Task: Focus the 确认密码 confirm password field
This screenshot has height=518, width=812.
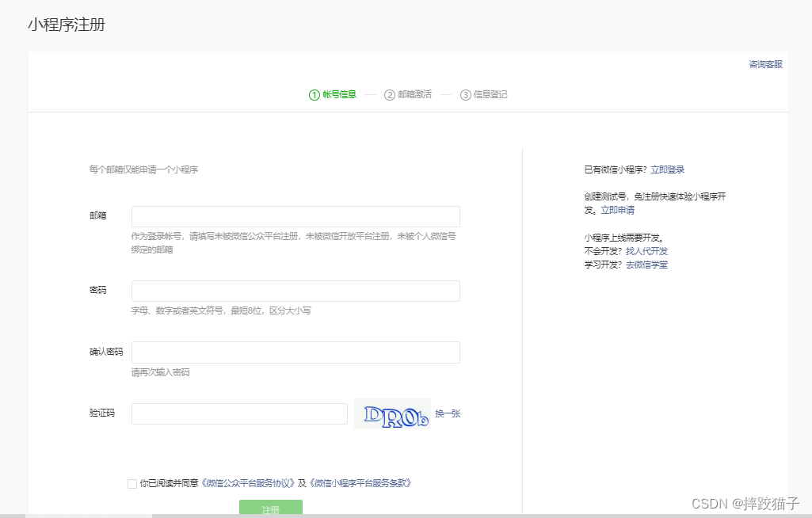Action: tap(295, 352)
